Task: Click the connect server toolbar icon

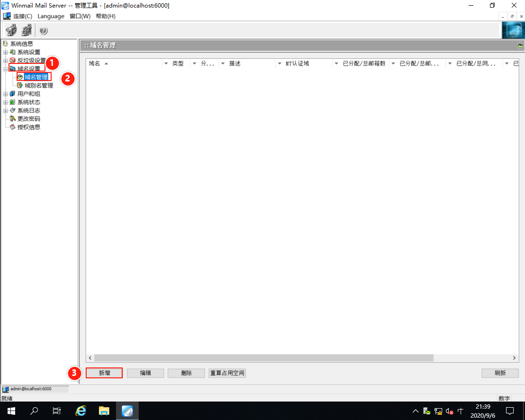Action: [11, 30]
